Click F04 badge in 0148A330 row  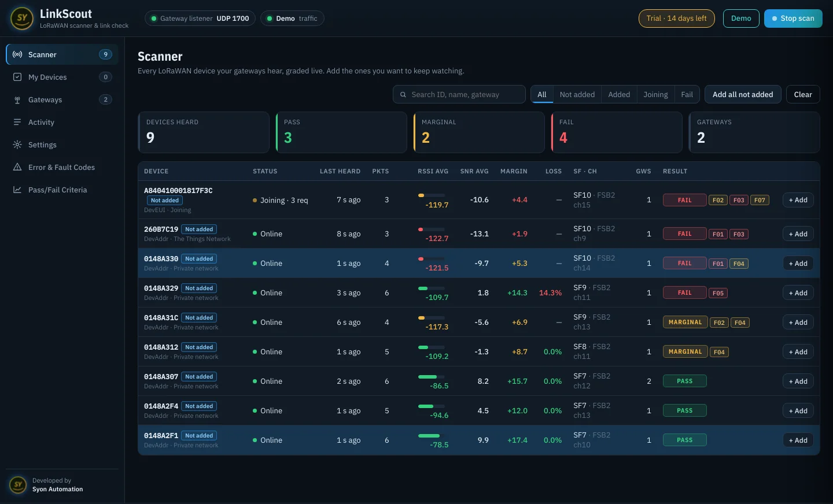point(739,264)
